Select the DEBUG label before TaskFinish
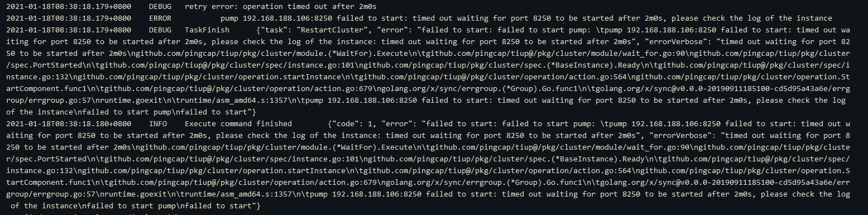The height and width of the screenshot is (215, 868). (x=160, y=28)
